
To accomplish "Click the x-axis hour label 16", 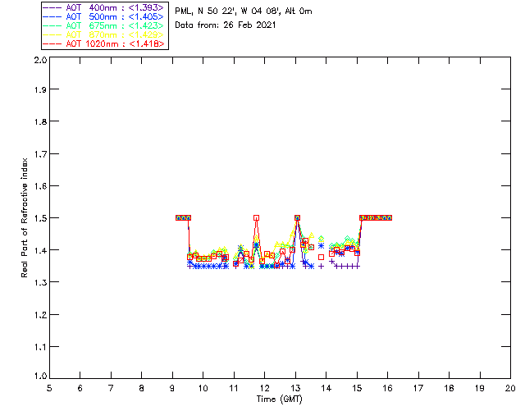I will click(388, 388).
